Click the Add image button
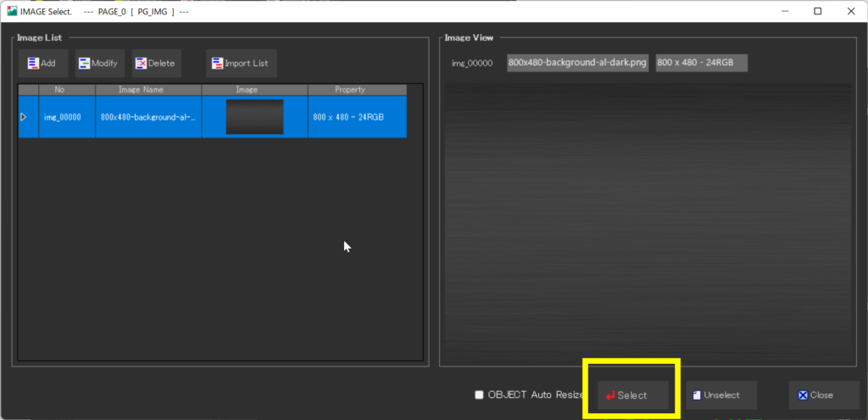 [42, 64]
